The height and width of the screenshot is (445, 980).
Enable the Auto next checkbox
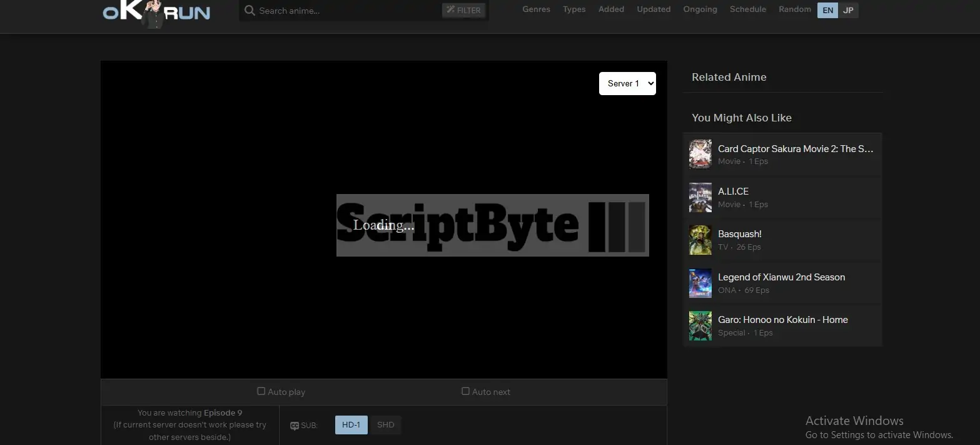[x=465, y=391]
